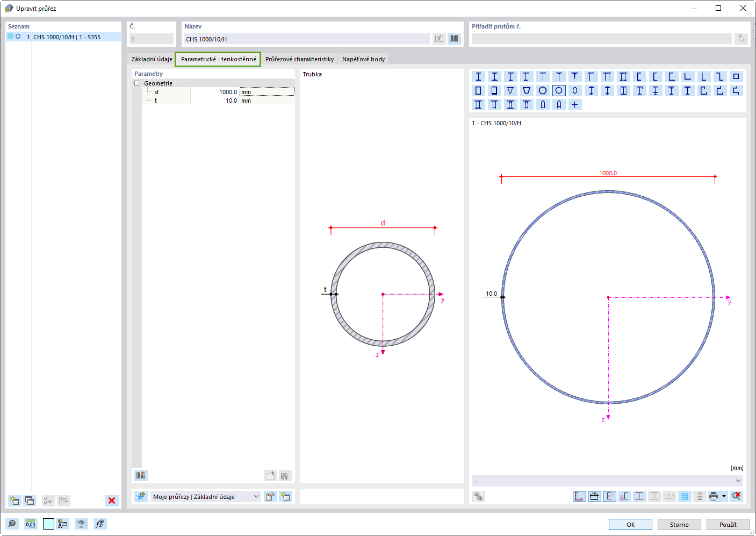Select the solid-flange T-section shape icon

tap(575, 77)
